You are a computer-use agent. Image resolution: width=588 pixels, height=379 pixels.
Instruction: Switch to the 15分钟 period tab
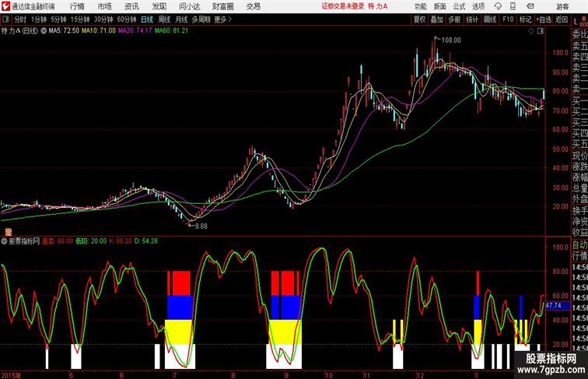pyautogui.click(x=80, y=19)
